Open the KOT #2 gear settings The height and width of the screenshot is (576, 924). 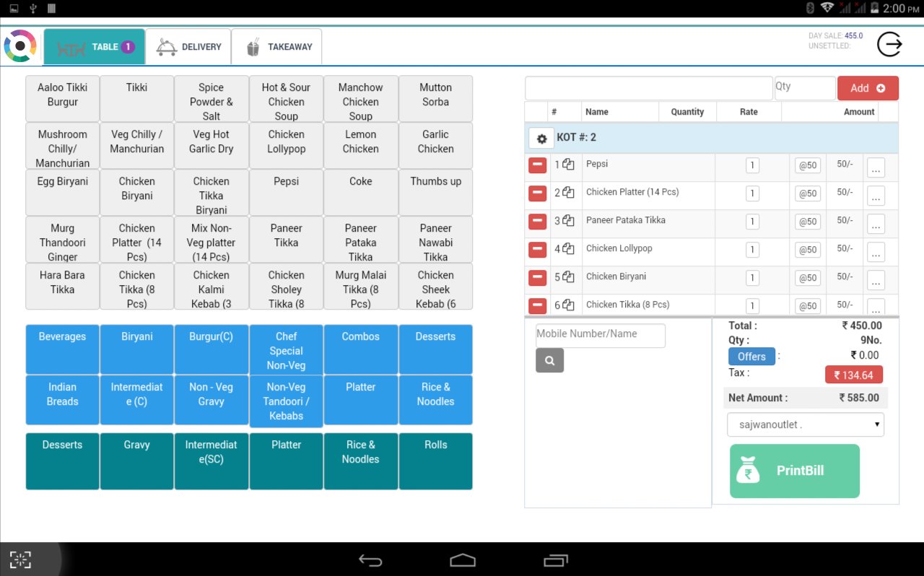[541, 138]
